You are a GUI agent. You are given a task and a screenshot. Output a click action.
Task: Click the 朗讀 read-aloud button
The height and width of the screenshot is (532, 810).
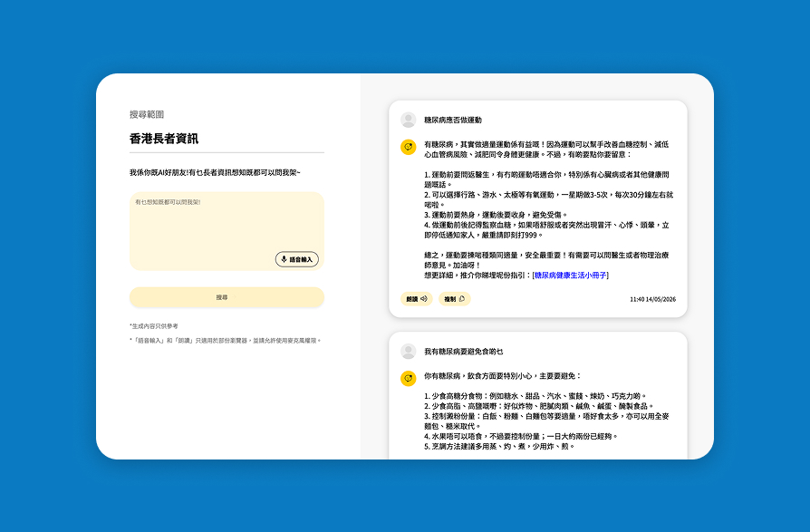click(x=417, y=299)
